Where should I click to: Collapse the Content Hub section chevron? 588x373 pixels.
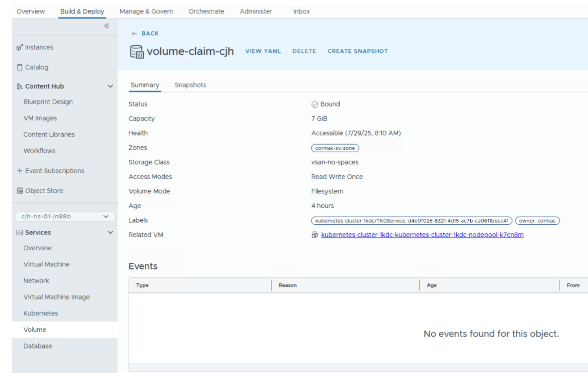[110, 86]
